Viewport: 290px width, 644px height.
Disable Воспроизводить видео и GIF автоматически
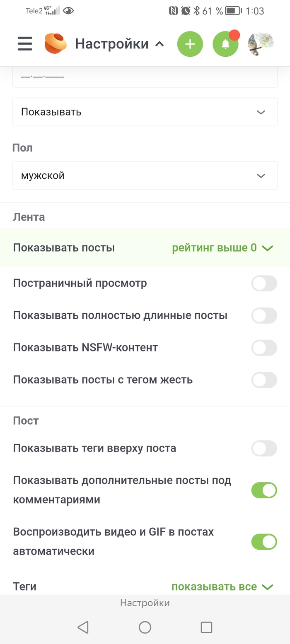tap(264, 541)
